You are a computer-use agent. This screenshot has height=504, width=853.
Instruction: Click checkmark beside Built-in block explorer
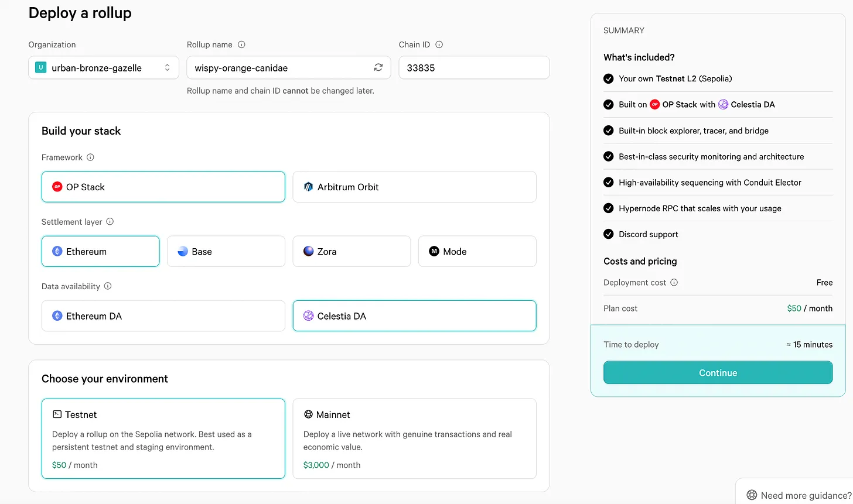coord(609,131)
